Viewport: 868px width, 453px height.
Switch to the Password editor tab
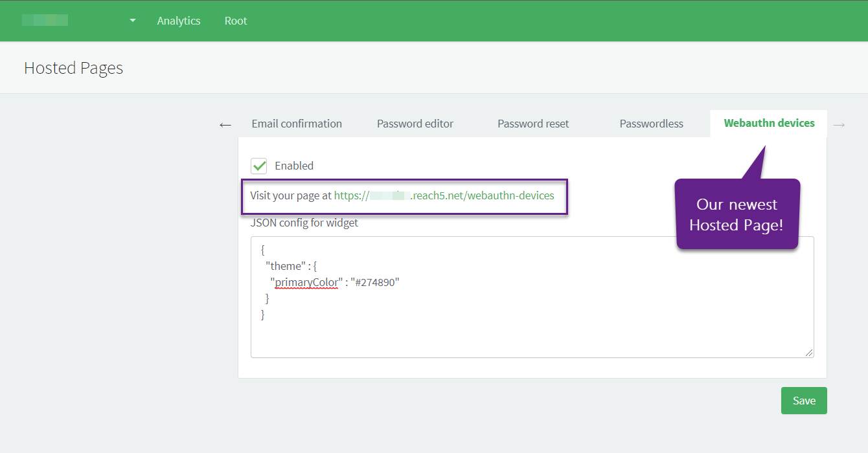point(415,124)
